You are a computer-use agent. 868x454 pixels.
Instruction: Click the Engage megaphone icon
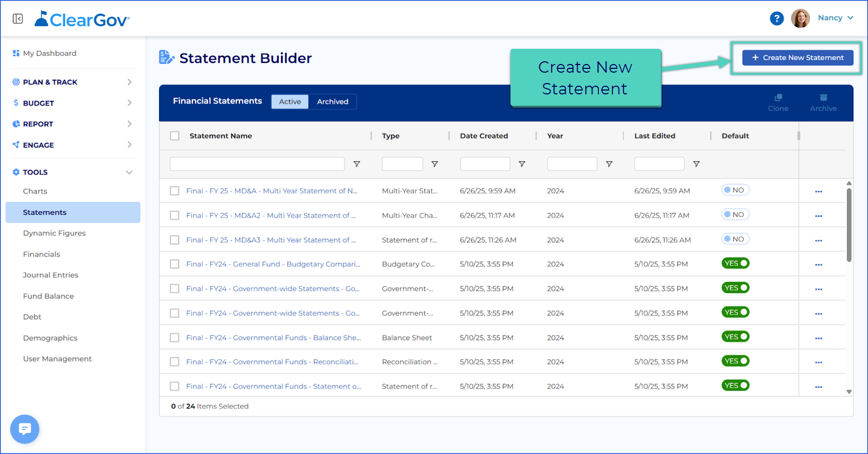(16, 144)
